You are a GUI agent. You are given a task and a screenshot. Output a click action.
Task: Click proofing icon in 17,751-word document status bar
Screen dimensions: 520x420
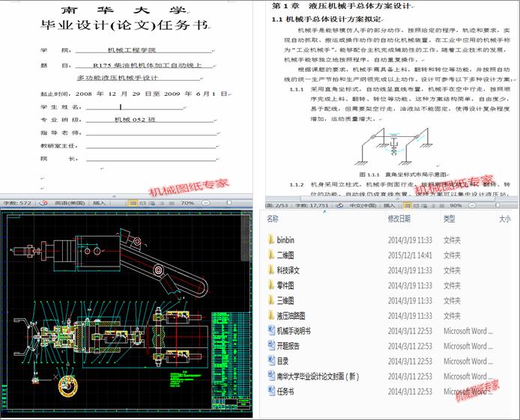pyautogui.click(x=339, y=206)
